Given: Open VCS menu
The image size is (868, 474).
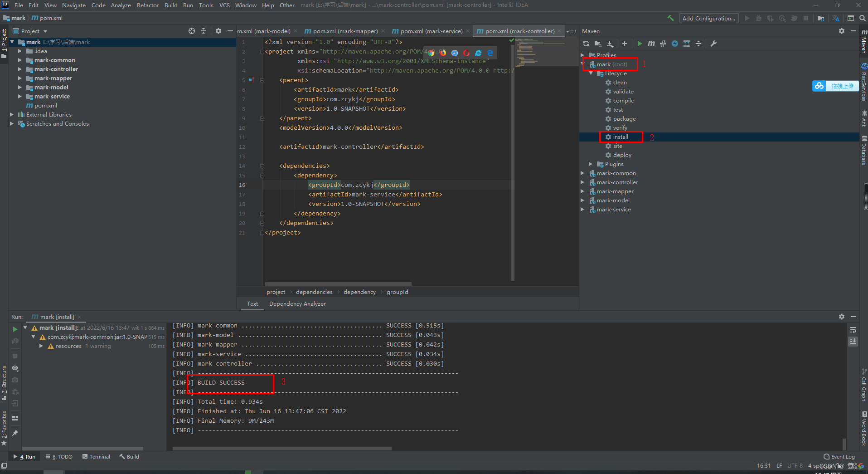Looking at the screenshot, I should 224,5.
